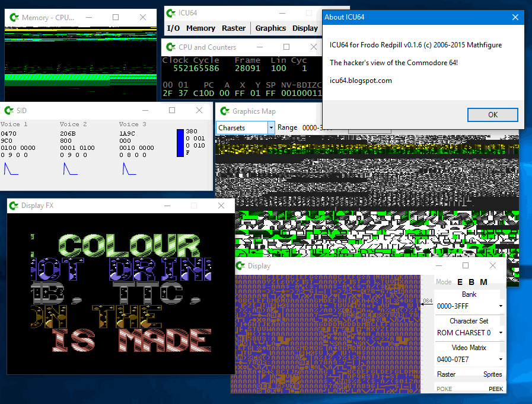Open the Memory menu in ICU64

[200, 28]
